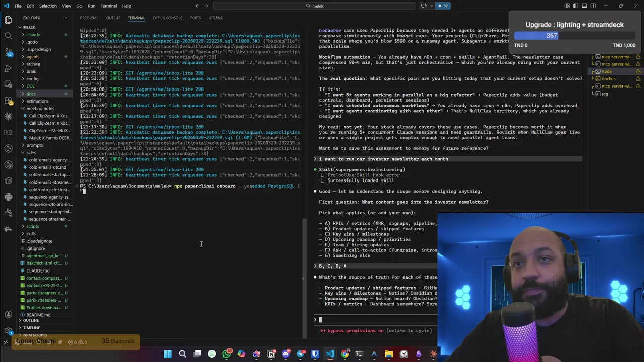Customize layout button in title bar
644x362 pixels.
pyautogui.click(x=567, y=6)
